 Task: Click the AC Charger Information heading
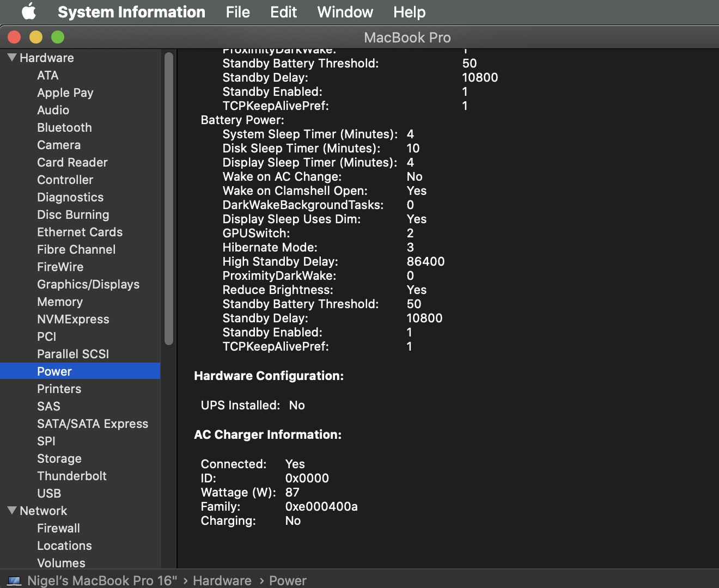tap(268, 434)
